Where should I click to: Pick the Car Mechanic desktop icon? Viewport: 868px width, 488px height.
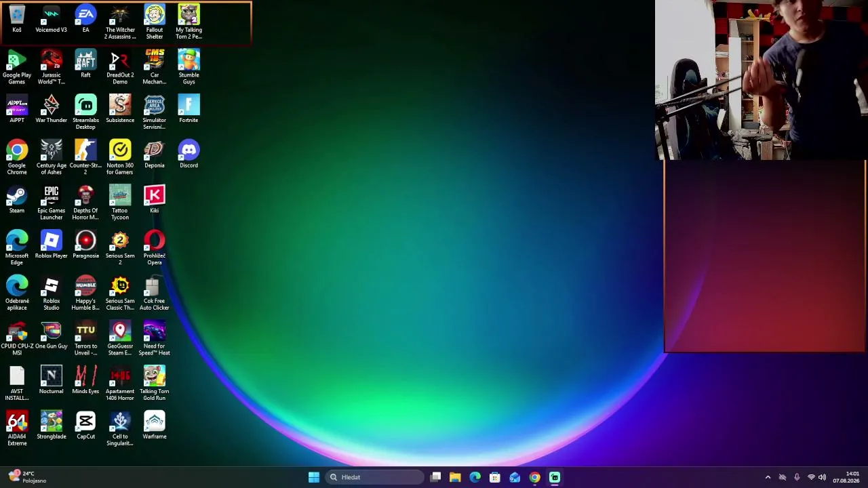155,67
